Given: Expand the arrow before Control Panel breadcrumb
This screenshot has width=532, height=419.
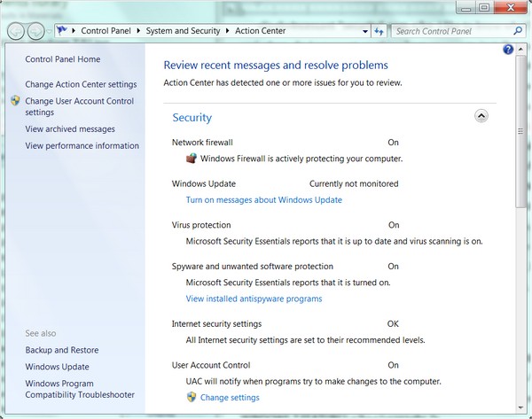Looking at the screenshot, I should click(x=74, y=31).
